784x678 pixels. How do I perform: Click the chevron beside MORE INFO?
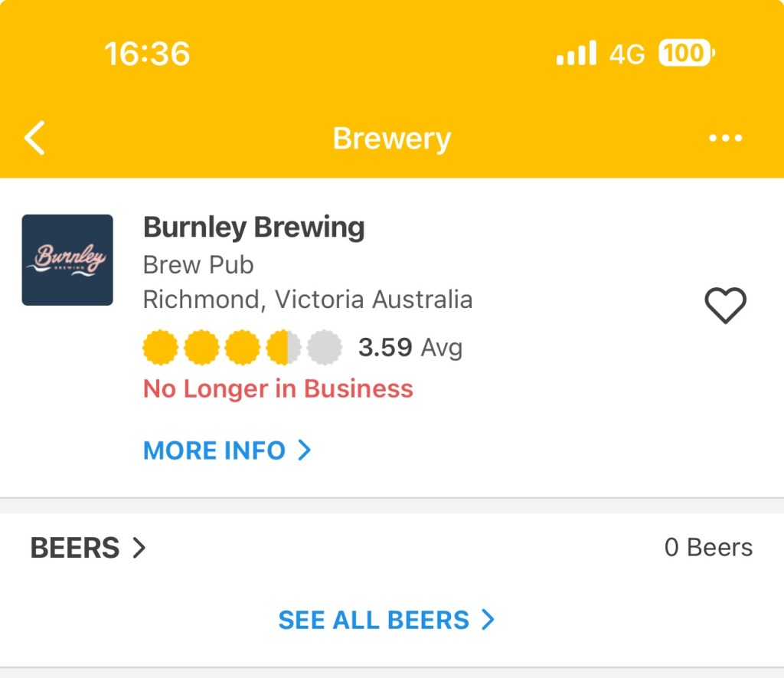304,450
